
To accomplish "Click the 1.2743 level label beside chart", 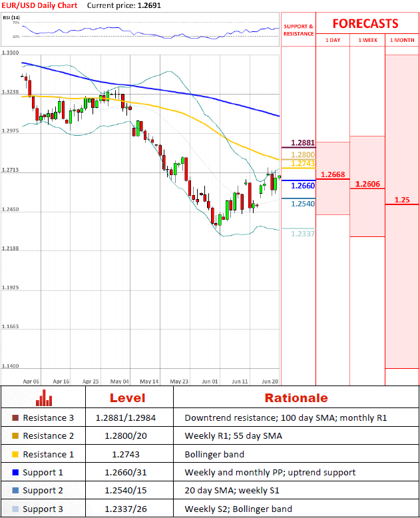I will point(303,163).
